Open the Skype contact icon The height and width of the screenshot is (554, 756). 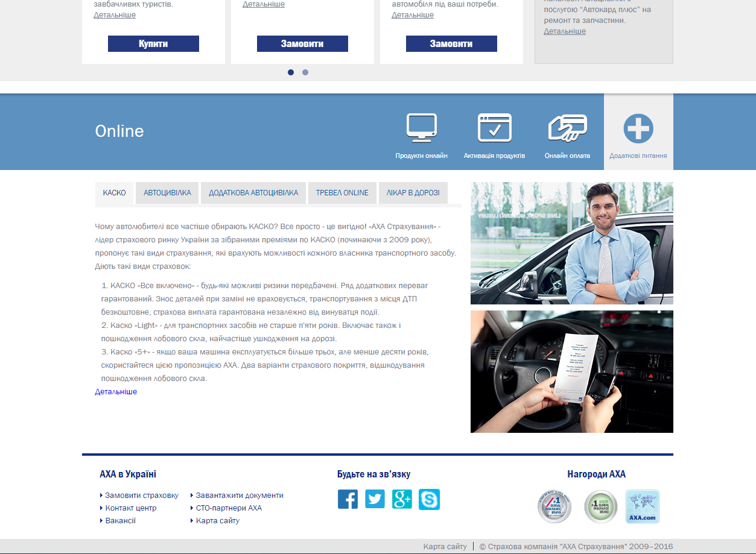(x=429, y=499)
